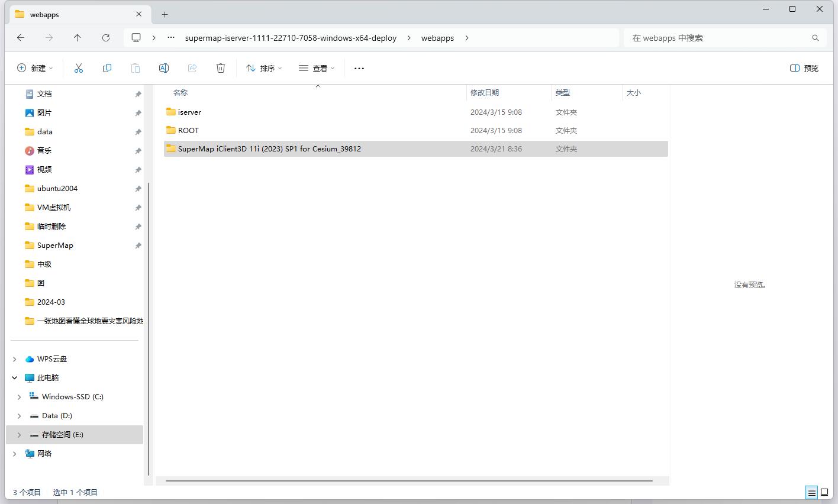Open 一张地图看懂全球地震灾害风险 folder
838x504 pixels.
point(84,321)
